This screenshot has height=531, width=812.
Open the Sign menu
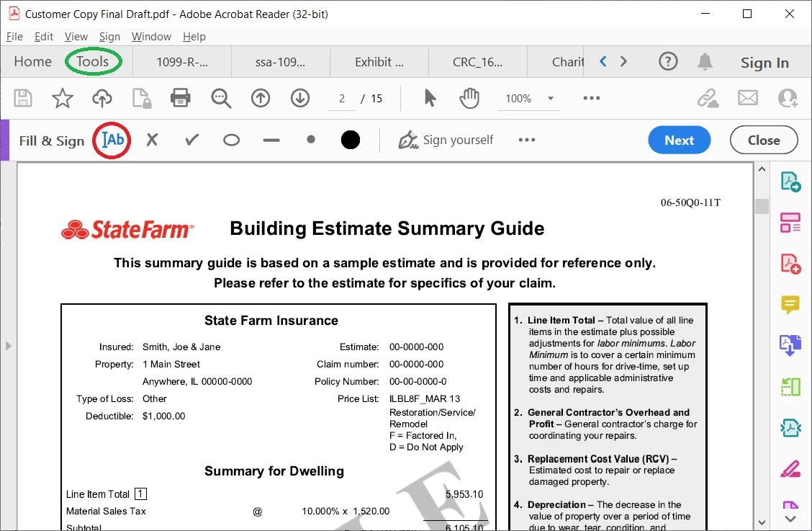[109, 36]
